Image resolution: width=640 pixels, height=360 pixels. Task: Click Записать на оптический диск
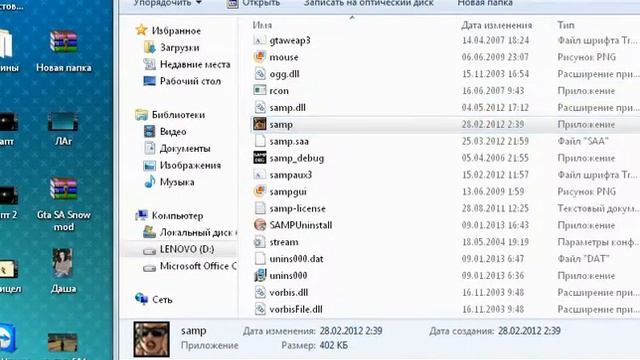[x=368, y=3]
